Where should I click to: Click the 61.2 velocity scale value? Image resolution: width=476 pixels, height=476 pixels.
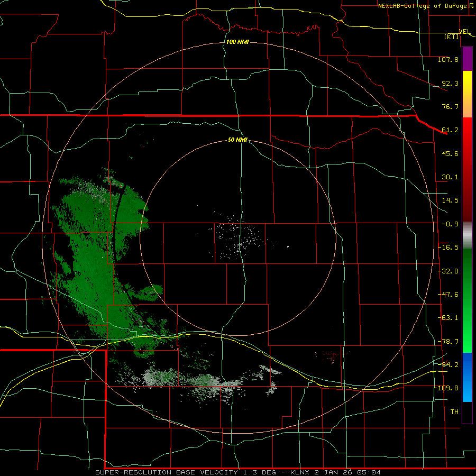pos(450,130)
